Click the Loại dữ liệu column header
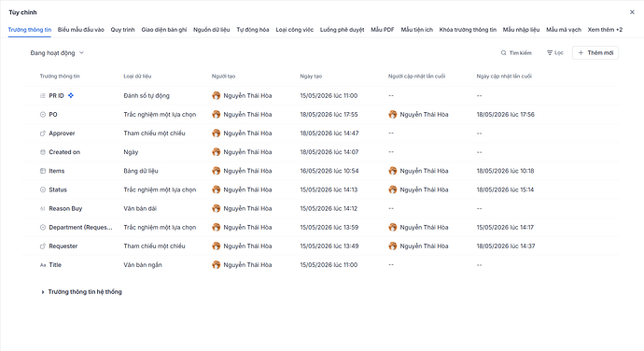Viewport: 644px width, 351px height. click(x=137, y=76)
